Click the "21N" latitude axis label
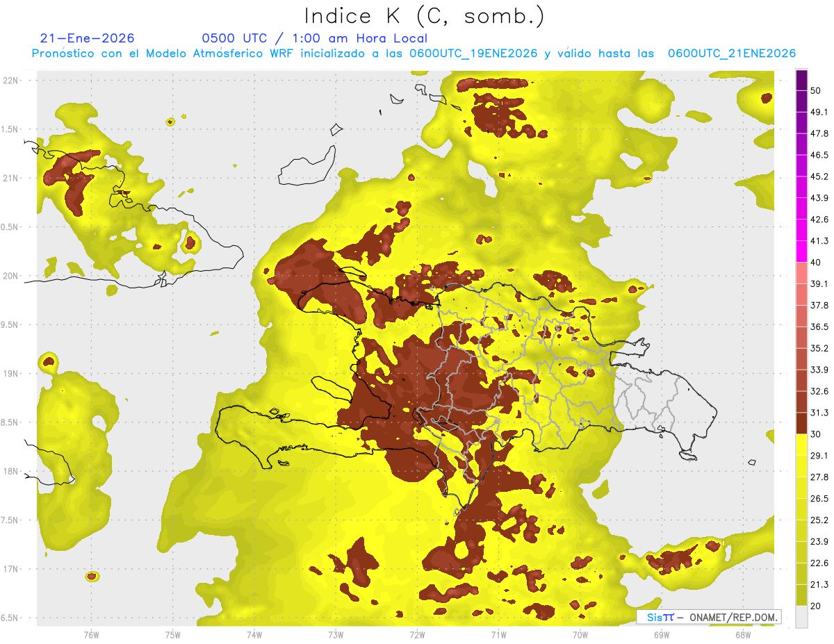This screenshot has width=834, height=644. [11, 178]
